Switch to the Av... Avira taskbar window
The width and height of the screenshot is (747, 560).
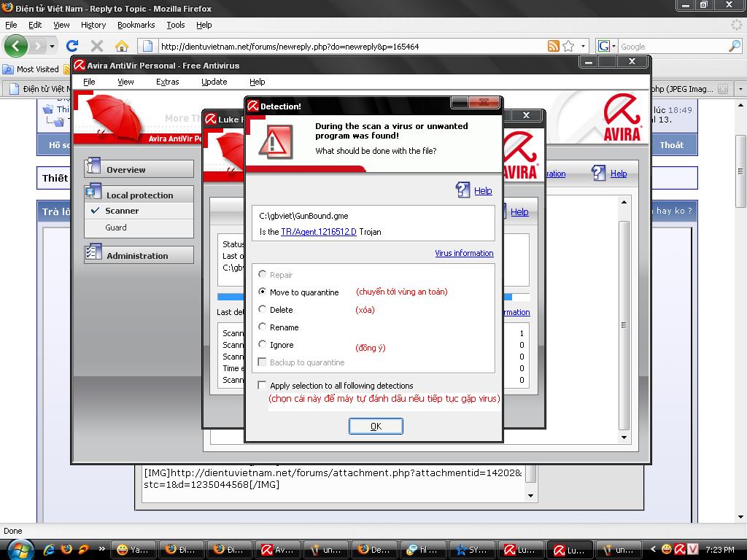click(x=278, y=550)
